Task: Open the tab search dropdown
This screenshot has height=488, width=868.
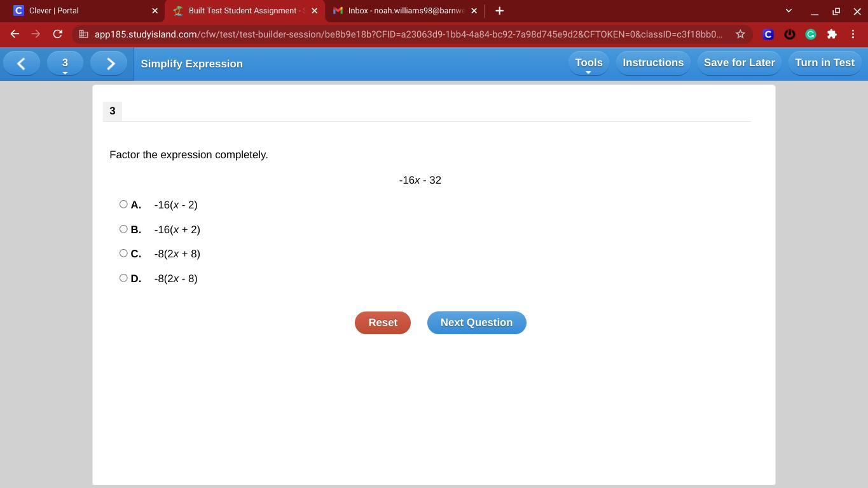Action: [x=789, y=11]
